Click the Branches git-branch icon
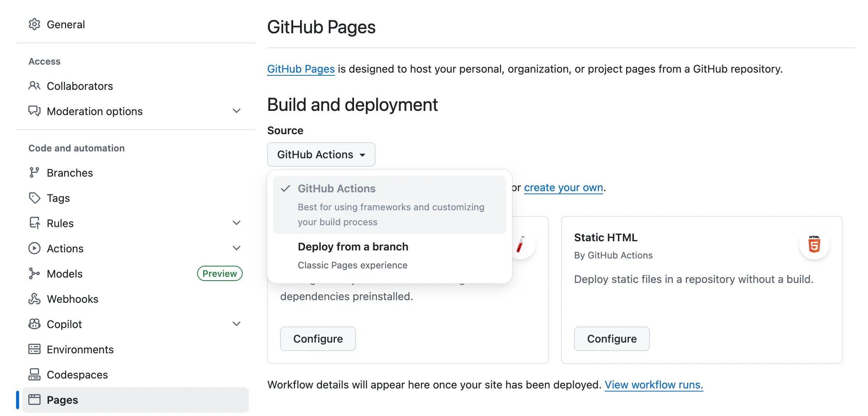 tap(34, 173)
